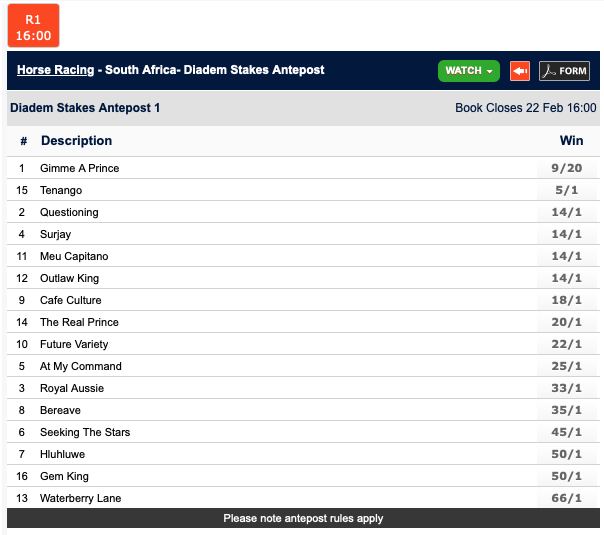Click the Win column header
The width and height of the screenshot is (604, 535).
(571, 141)
